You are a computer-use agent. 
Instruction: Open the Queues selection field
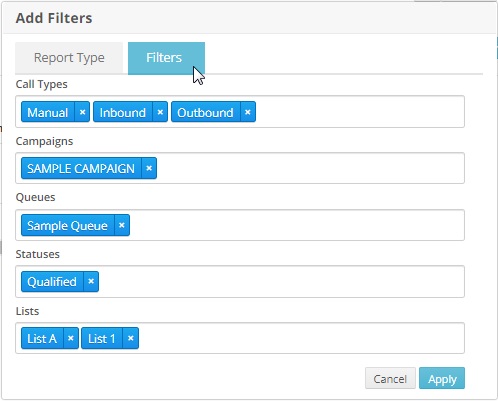pyautogui.click(x=240, y=225)
